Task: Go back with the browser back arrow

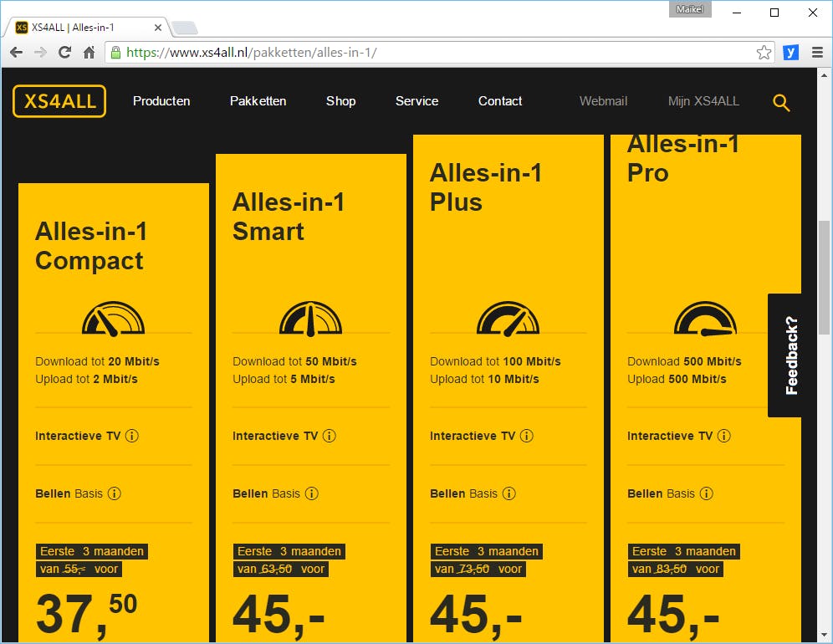Action: [x=17, y=52]
